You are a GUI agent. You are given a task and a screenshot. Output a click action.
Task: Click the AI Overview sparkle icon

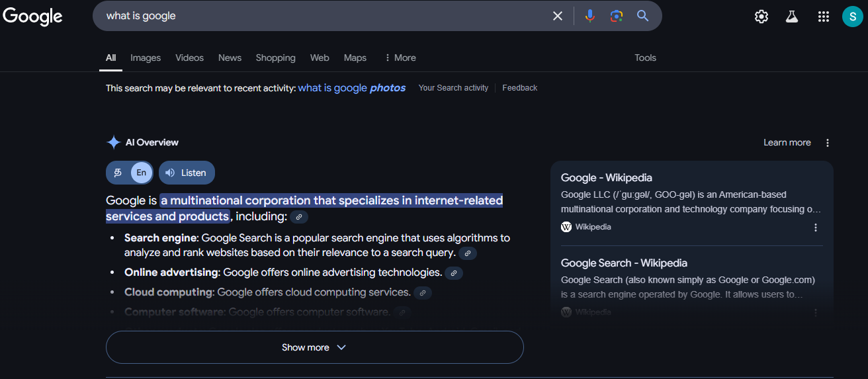click(x=114, y=142)
